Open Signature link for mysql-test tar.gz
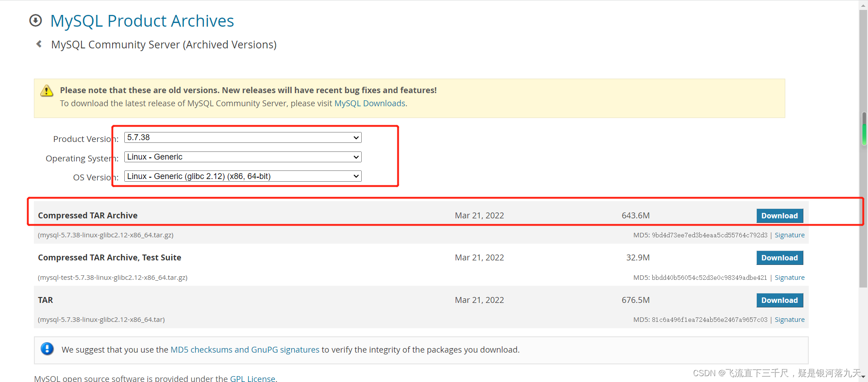 click(789, 278)
